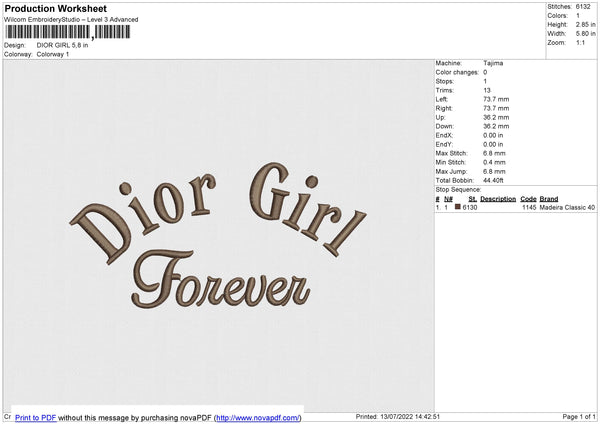Select the Madeira Classic 40 brand text

pos(567,207)
